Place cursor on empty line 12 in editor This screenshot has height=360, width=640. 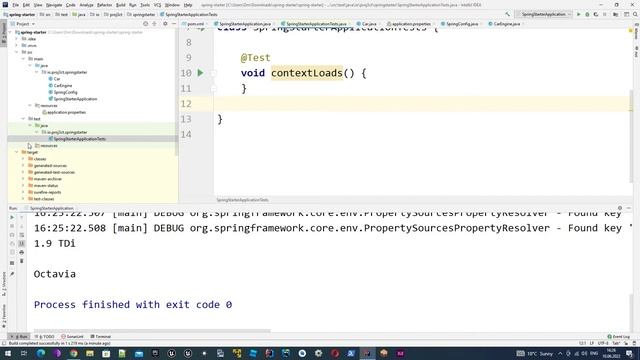422,104
